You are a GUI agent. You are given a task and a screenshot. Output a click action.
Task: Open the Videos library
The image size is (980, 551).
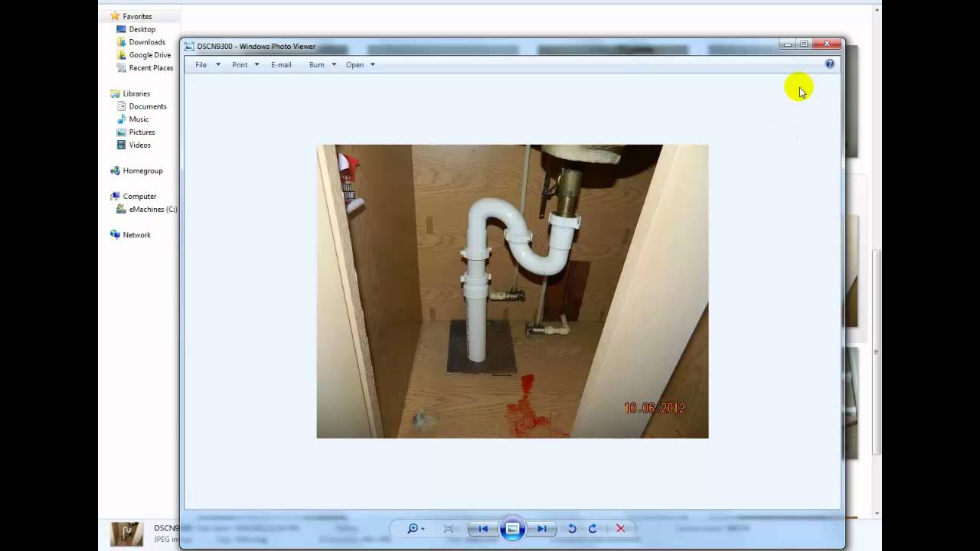[x=139, y=145]
